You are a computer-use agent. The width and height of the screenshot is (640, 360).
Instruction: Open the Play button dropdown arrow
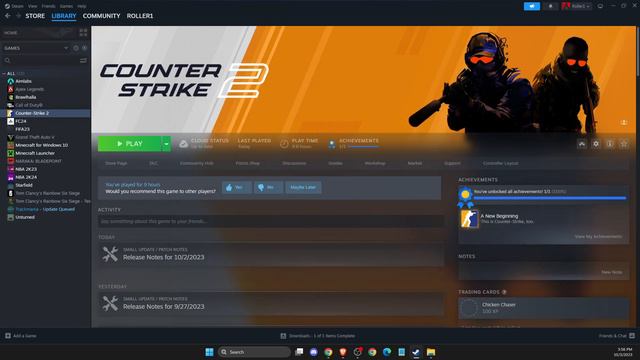(166, 144)
